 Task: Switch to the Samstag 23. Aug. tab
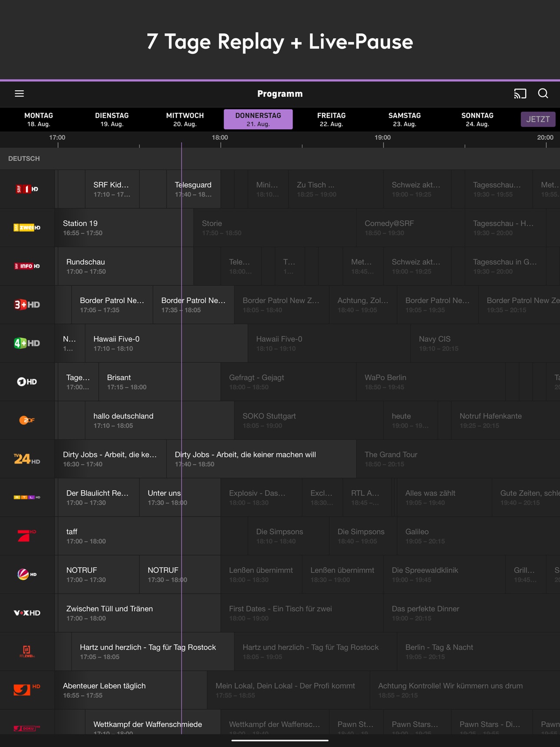coord(405,119)
